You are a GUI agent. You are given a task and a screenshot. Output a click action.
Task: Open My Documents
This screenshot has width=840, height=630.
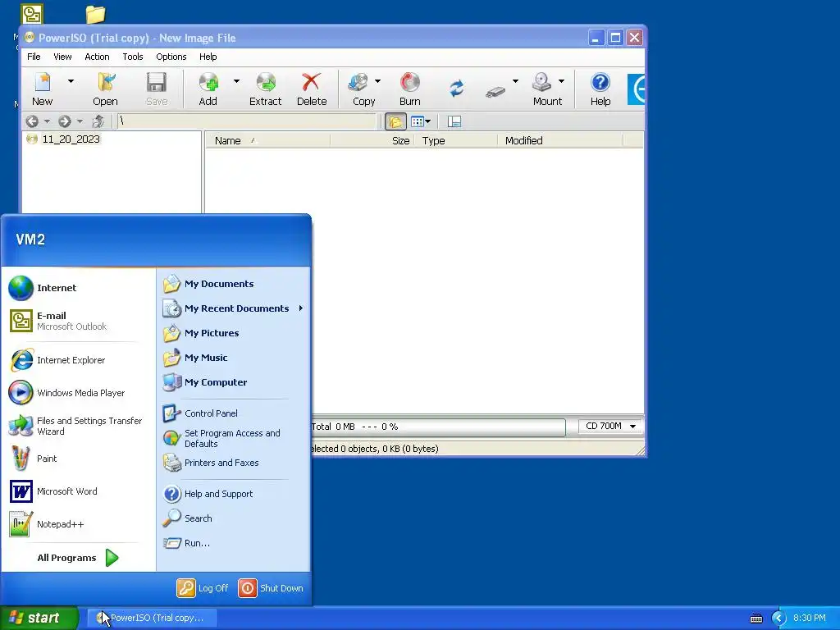234,284
